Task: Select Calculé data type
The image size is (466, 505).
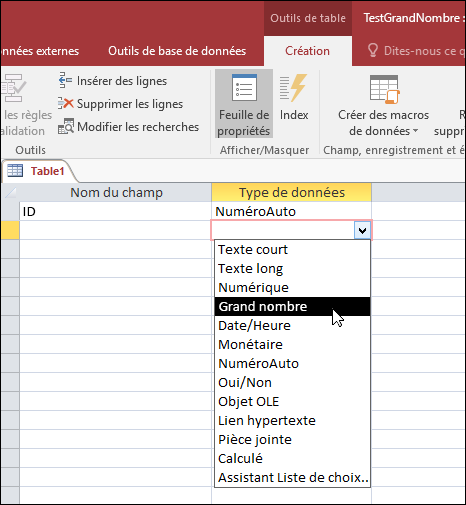Action: (x=292, y=458)
